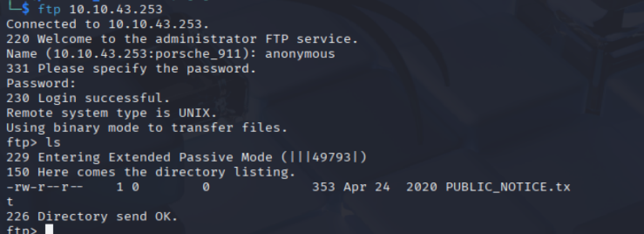Click 'Connected to 10.10.43.253.' line
This screenshot has height=234, width=644.
tap(107, 24)
